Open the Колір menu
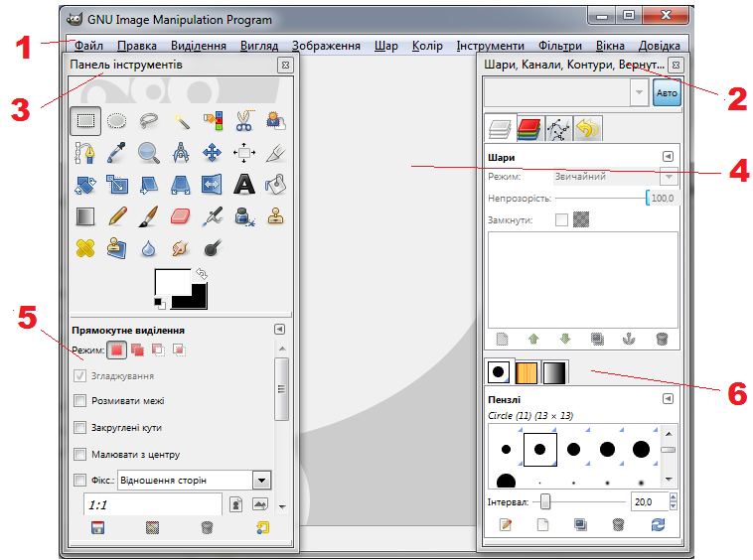Viewport: 753px width, 560px height. (427, 46)
